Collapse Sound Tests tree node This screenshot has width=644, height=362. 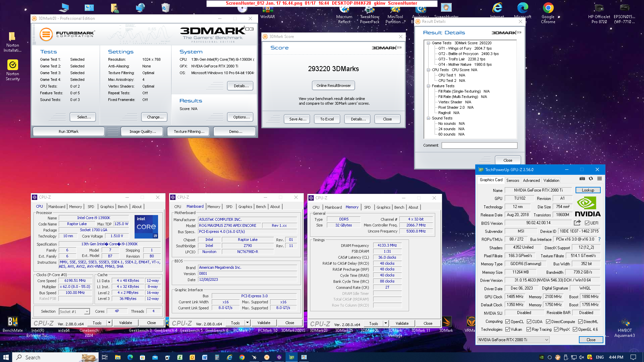(x=428, y=118)
